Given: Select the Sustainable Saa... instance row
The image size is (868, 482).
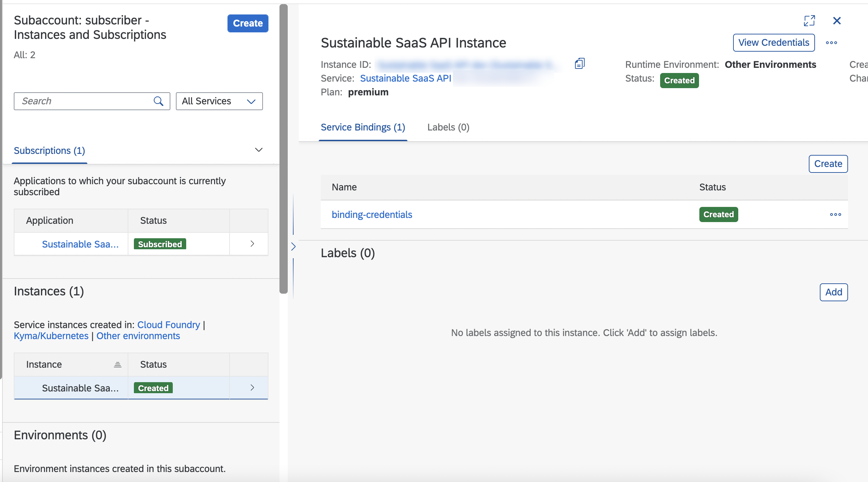Looking at the screenshot, I should point(141,388).
